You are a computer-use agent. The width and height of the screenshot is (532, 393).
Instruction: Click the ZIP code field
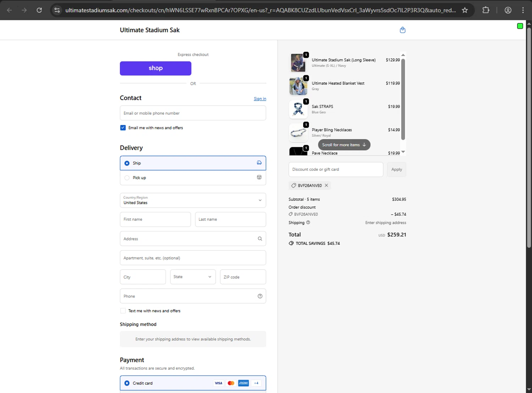[243, 277]
